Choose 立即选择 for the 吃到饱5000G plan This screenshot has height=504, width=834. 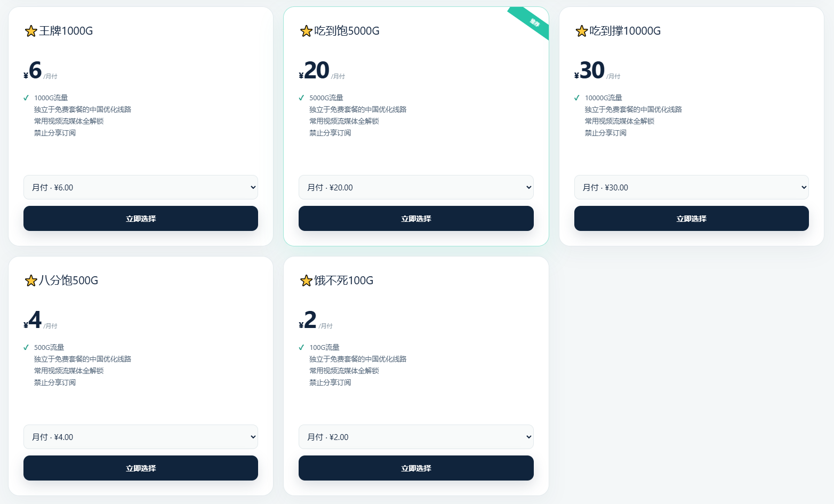coord(416,219)
